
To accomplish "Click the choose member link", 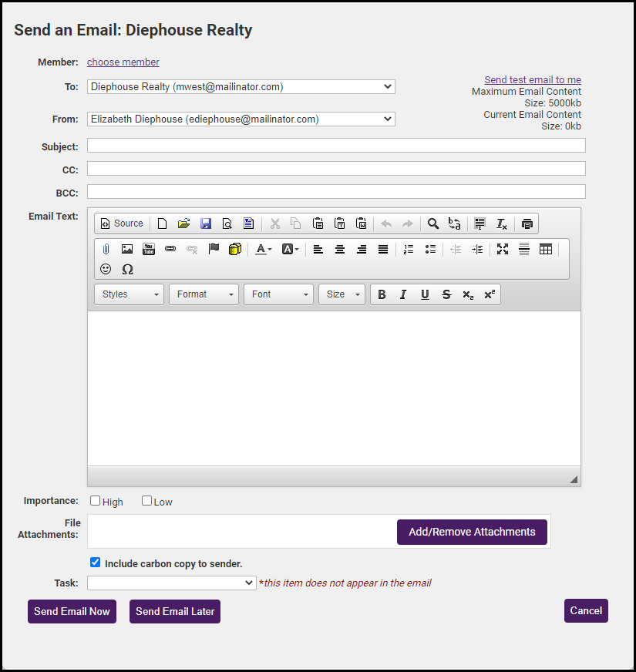I will point(123,62).
